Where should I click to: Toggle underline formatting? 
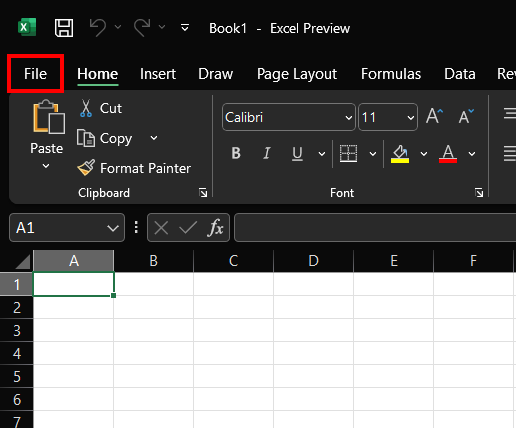pos(297,154)
